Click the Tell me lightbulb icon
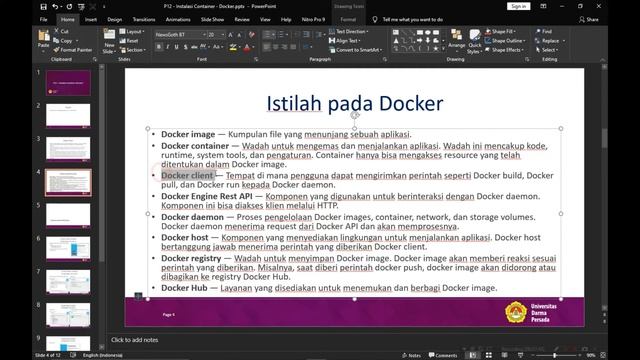This screenshot has width=640, height=360. pos(375,19)
